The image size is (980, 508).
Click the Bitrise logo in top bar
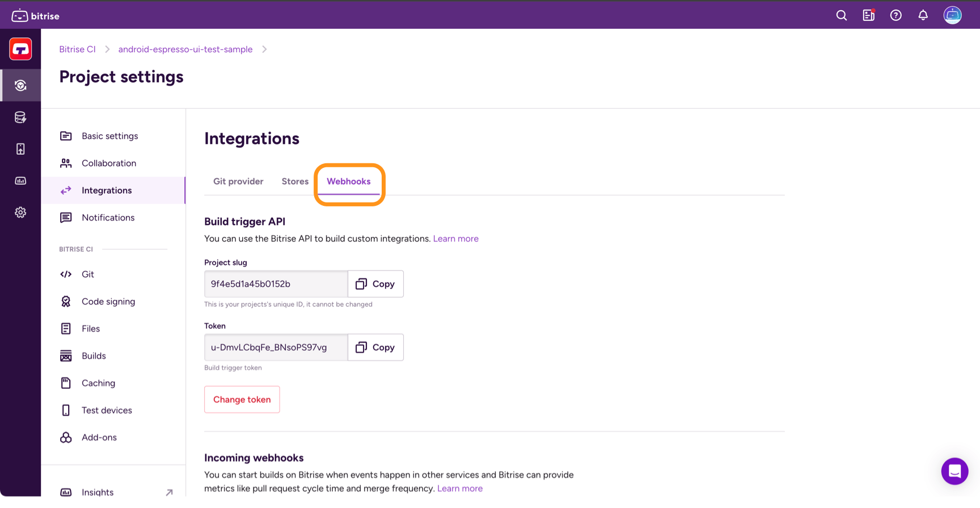coord(35,16)
